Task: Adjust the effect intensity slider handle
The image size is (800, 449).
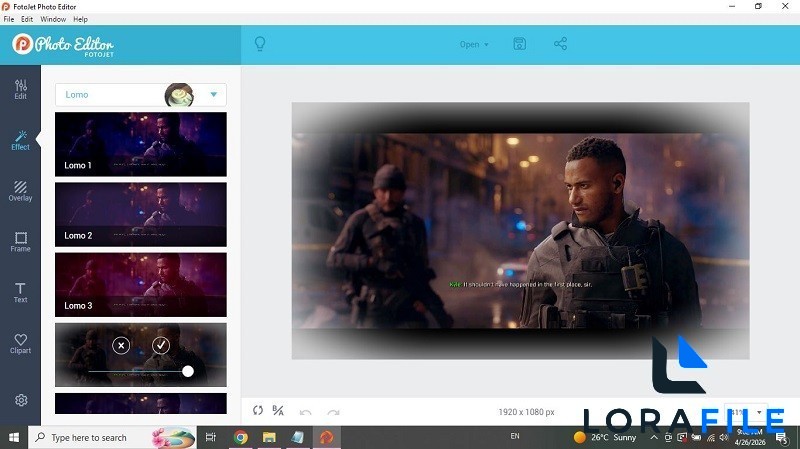Action: [x=188, y=371]
